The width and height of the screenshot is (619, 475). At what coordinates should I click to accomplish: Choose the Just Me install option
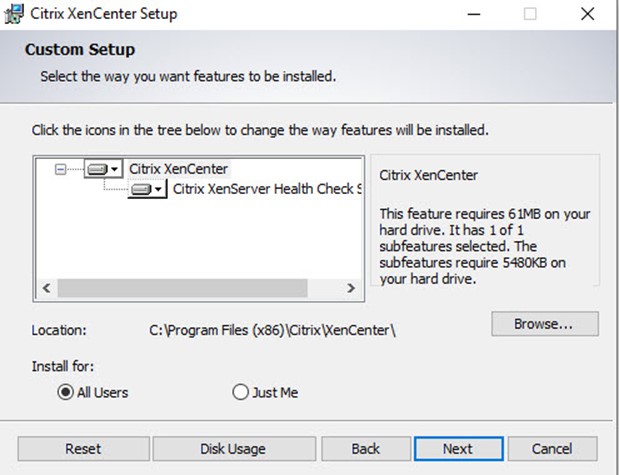click(x=265, y=392)
